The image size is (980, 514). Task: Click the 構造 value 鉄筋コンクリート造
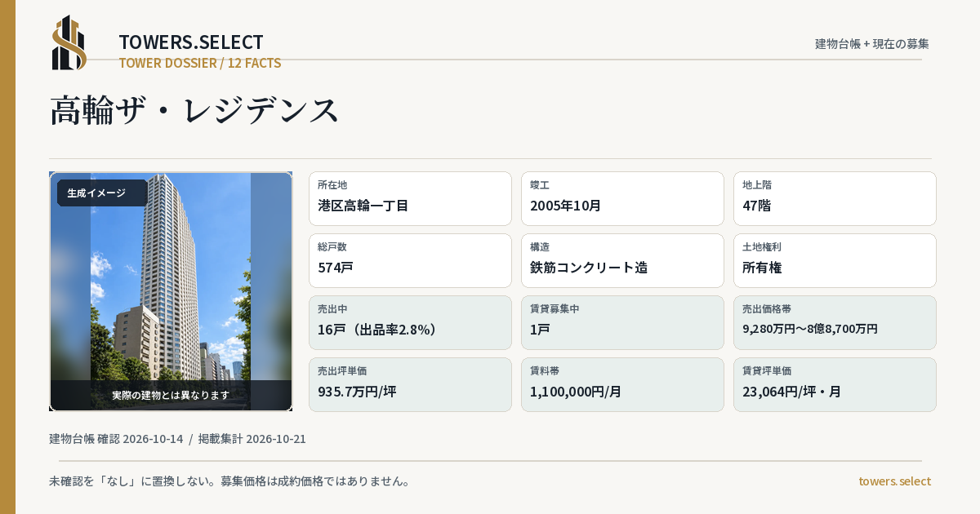pyautogui.click(x=589, y=268)
